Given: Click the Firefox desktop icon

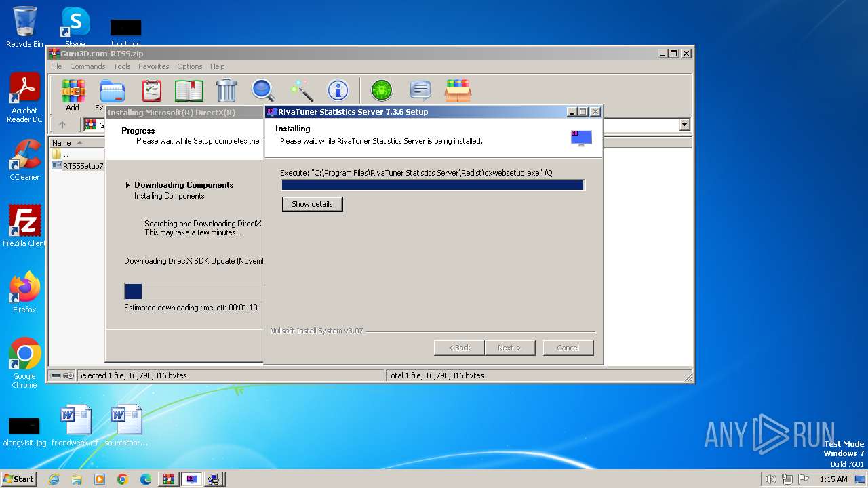Looking at the screenshot, I should click(24, 292).
